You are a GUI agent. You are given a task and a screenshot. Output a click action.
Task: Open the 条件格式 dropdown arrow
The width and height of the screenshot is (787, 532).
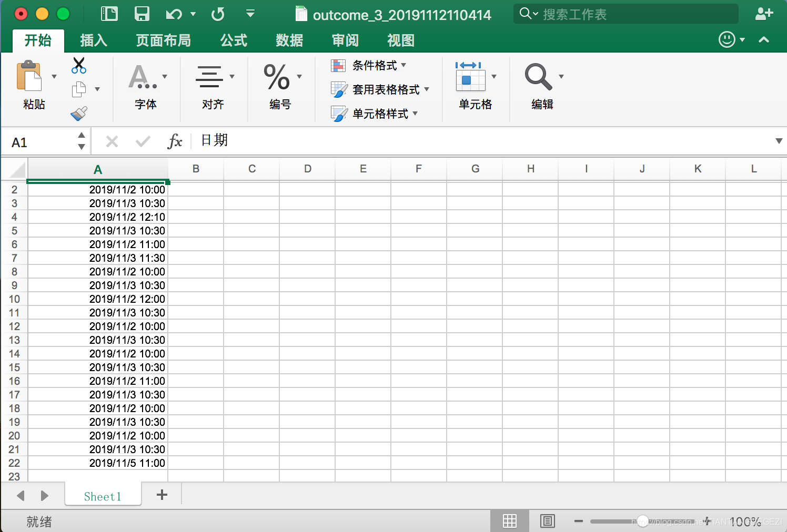coord(403,65)
